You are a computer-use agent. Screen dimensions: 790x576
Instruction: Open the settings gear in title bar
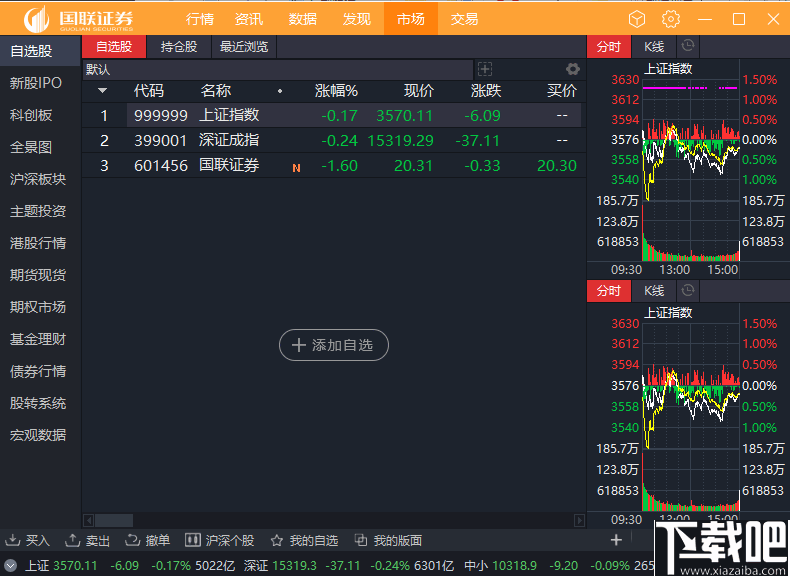pos(671,19)
